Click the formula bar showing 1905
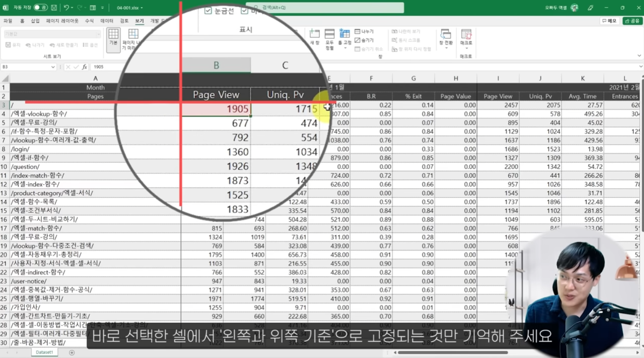Viewport: 644px width, 358px height. 364,67
